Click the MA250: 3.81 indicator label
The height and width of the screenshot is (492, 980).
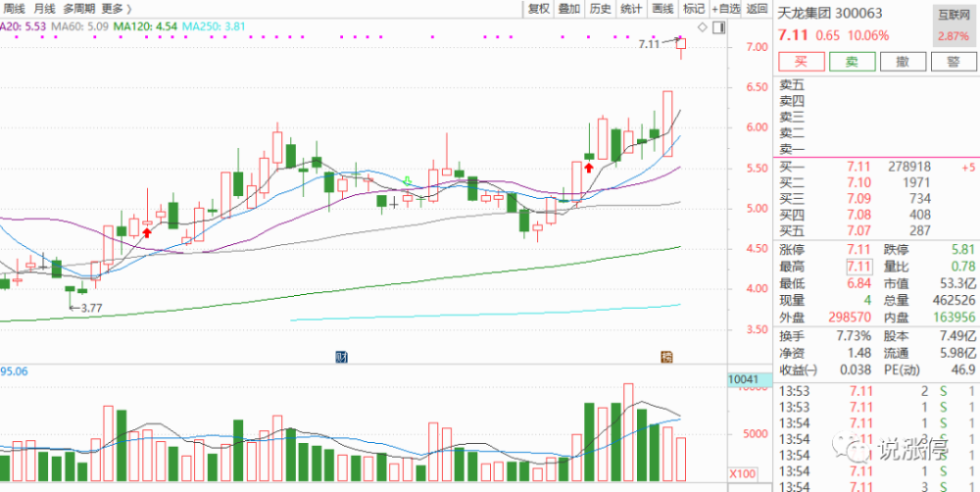click(x=213, y=26)
